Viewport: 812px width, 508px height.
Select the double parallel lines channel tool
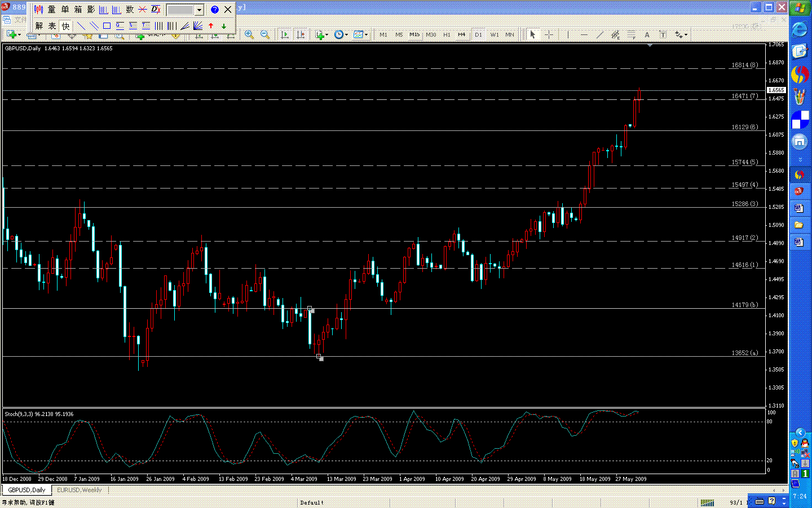pyautogui.click(x=94, y=26)
